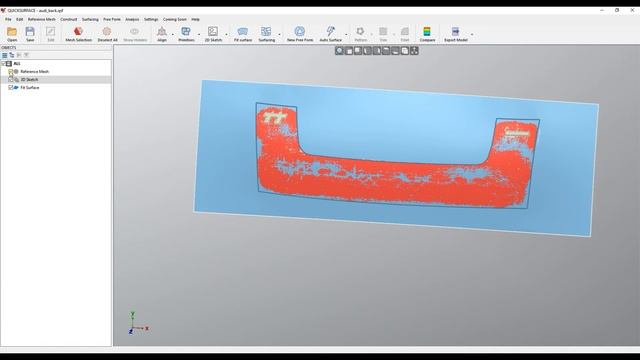
Task: Open the Construct menu
Action: [69, 19]
